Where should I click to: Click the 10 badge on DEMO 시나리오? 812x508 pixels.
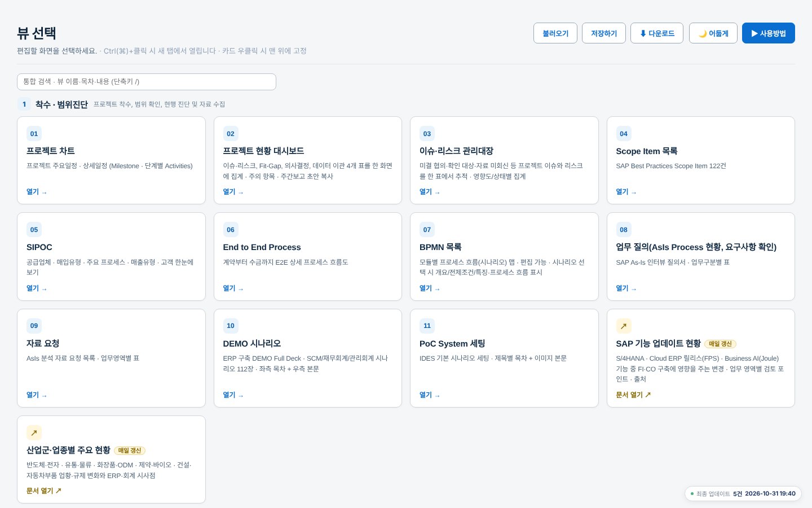pos(231,326)
